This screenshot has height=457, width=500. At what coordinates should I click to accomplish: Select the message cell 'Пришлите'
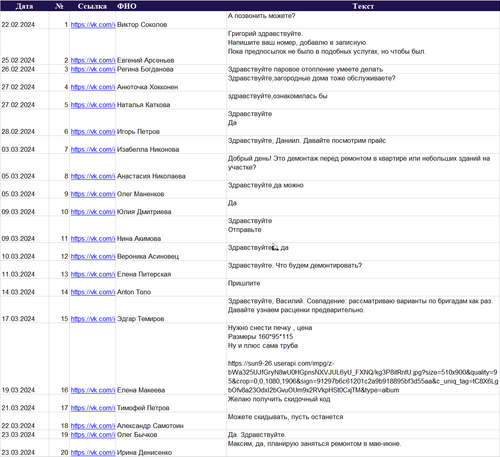(363, 288)
